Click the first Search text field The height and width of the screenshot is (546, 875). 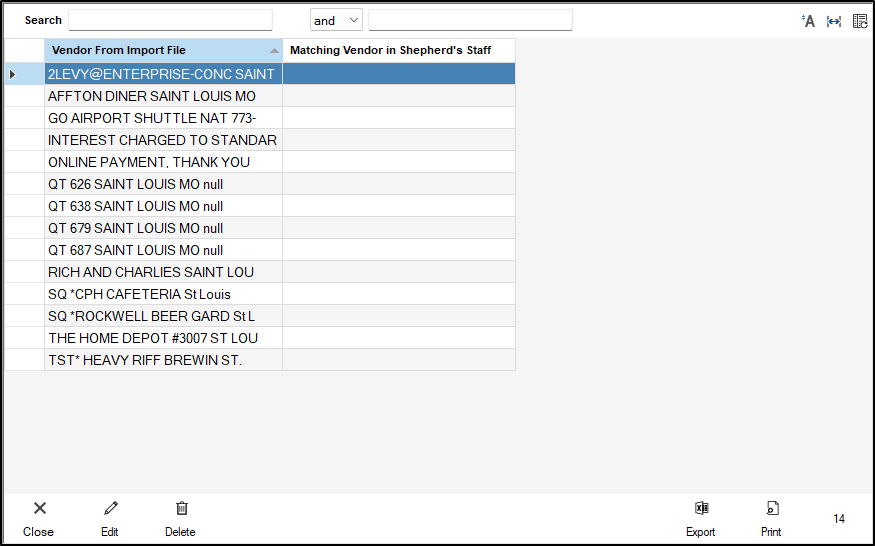pos(170,20)
